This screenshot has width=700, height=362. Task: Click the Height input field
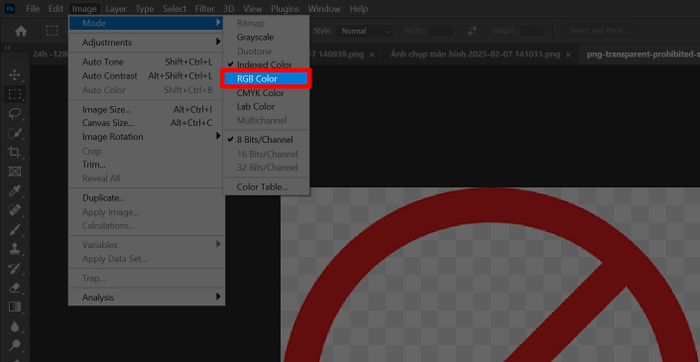(x=532, y=31)
